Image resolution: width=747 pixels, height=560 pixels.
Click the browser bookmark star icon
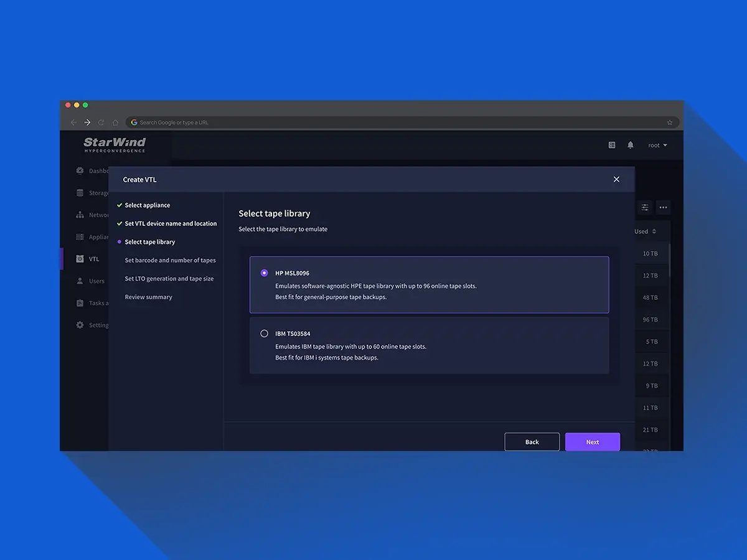[670, 123]
